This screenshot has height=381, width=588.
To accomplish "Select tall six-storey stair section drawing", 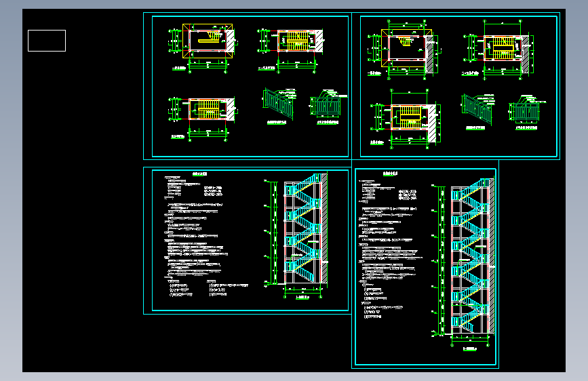I will pos(473,264).
